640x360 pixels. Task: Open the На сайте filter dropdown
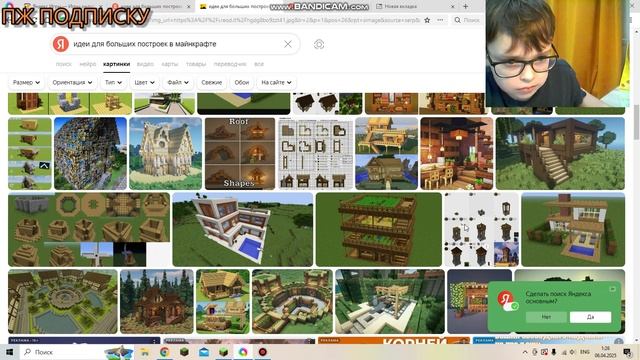click(276, 82)
